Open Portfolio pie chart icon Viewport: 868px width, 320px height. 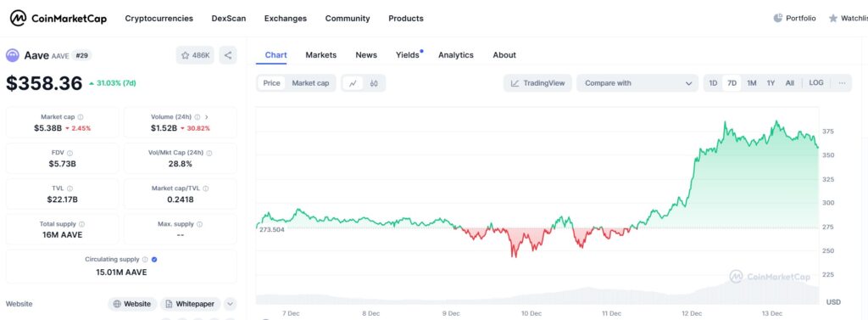(x=778, y=19)
